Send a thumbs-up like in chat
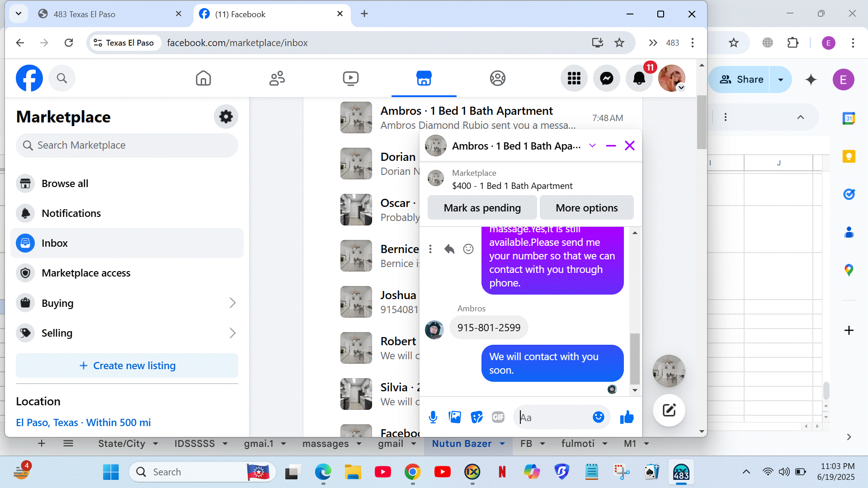 [627, 417]
